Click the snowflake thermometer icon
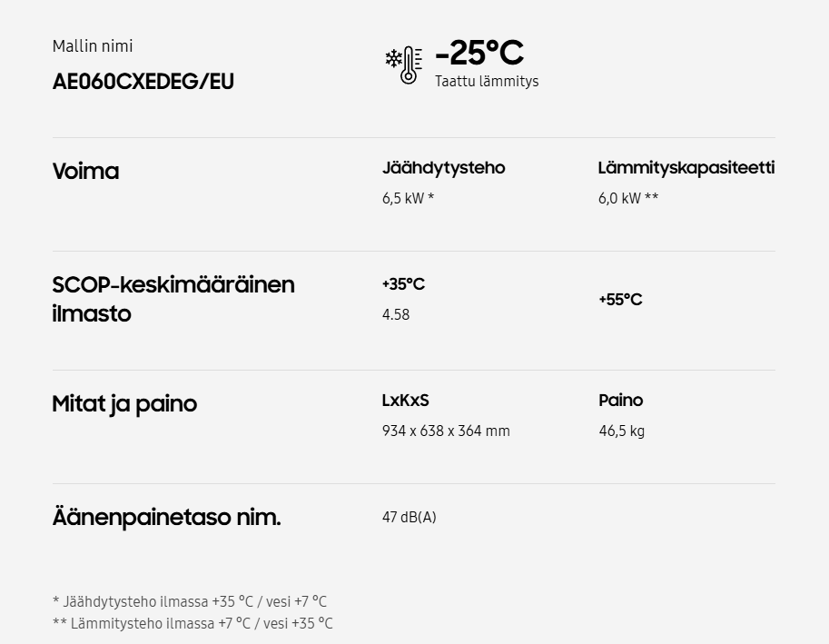829x644 pixels. pos(404,64)
